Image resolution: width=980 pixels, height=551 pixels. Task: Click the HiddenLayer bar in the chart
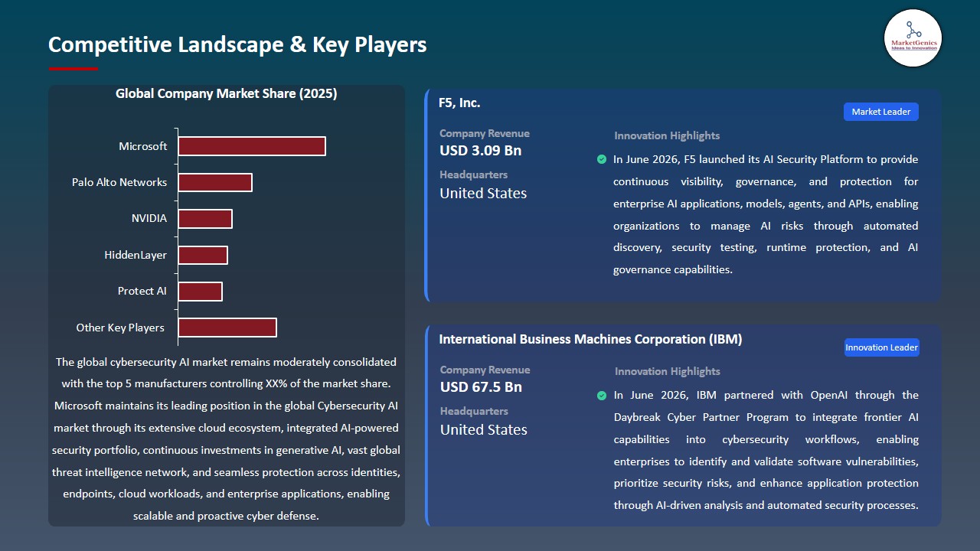click(x=203, y=255)
